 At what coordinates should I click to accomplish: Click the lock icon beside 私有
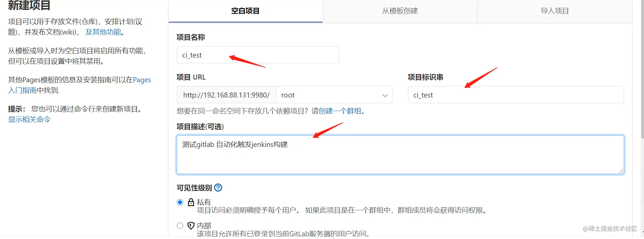191,202
